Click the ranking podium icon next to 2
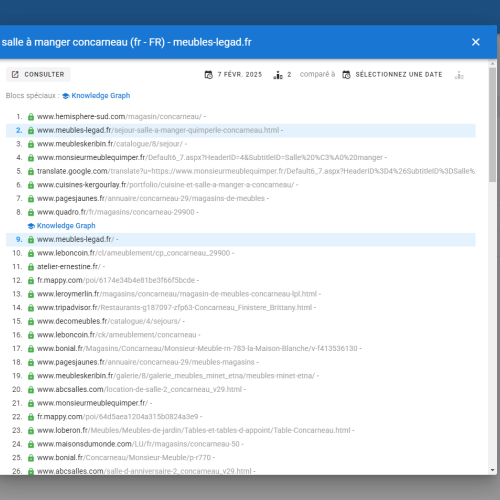 pyautogui.click(x=278, y=75)
